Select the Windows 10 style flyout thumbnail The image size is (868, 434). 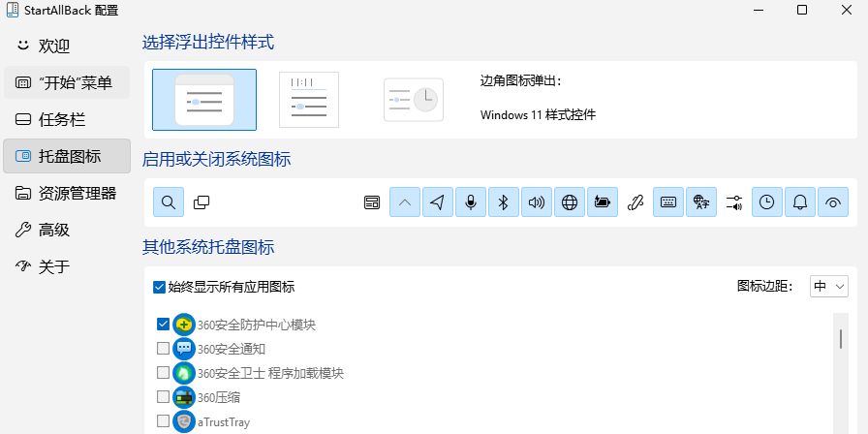309,100
